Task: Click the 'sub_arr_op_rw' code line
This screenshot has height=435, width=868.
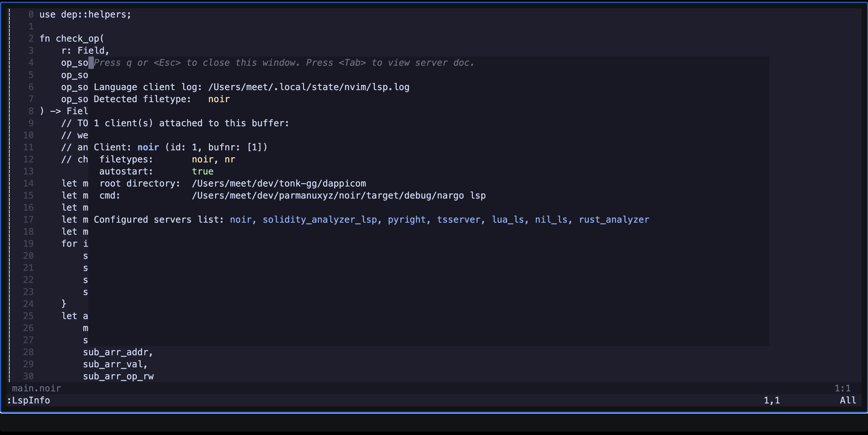Action: pyautogui.click(x=118, y=376)
